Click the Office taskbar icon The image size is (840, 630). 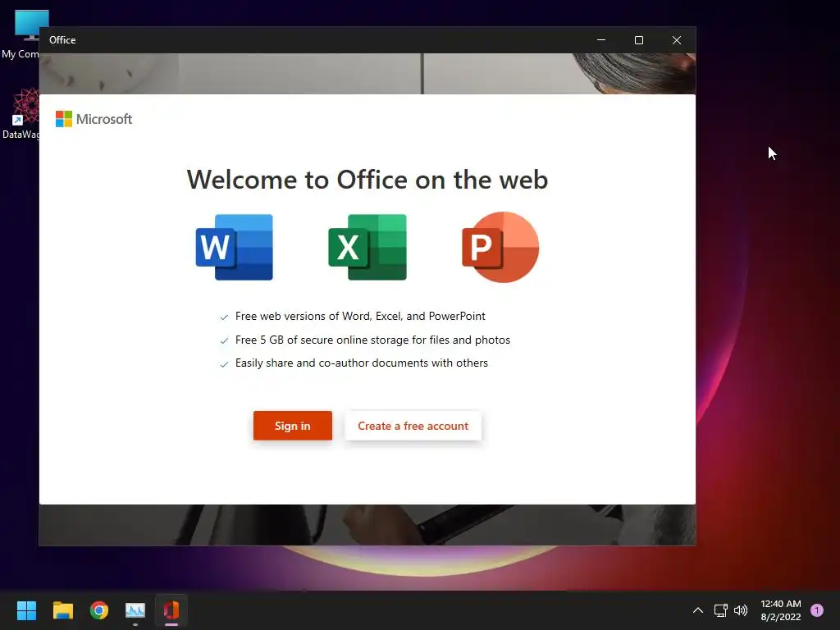(171, 610)
